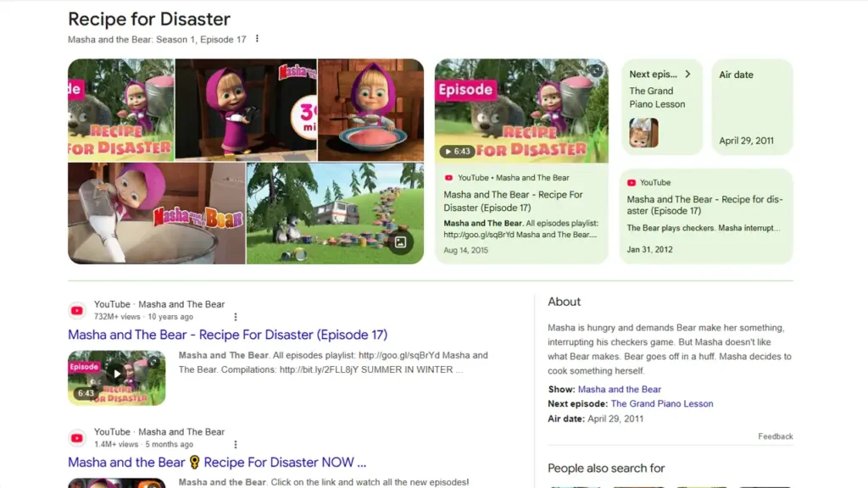Open the ambulance on hill image
868x488 pixels.
pyautogui.click(x=335, y=213)
